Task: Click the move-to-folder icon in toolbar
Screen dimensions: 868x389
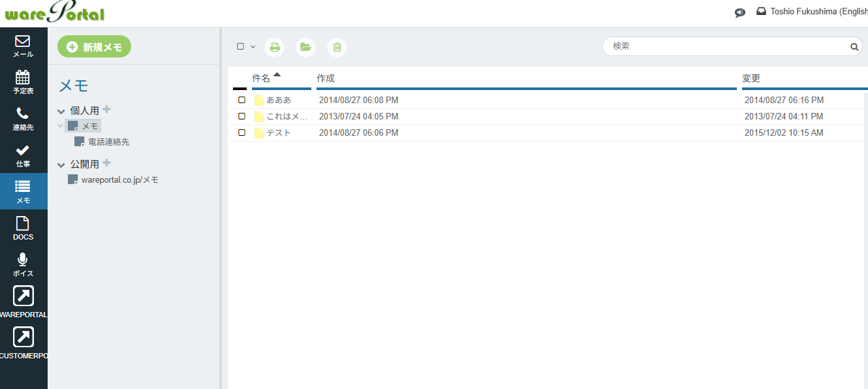Action: [305, 47]
